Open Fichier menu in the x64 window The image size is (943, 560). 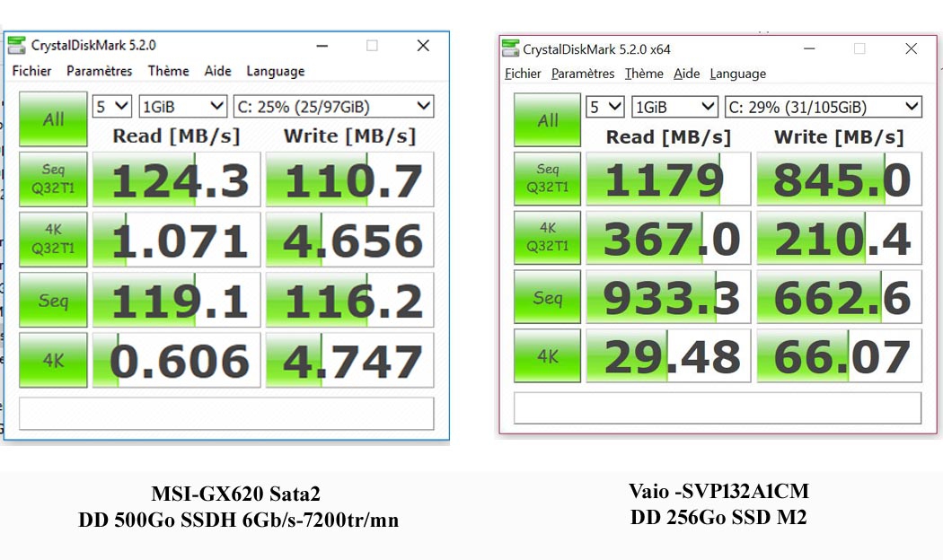pos(523,74)
